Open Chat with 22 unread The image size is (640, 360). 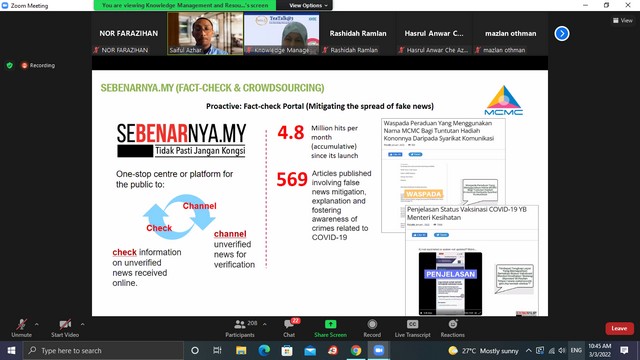tap(289, 328)
